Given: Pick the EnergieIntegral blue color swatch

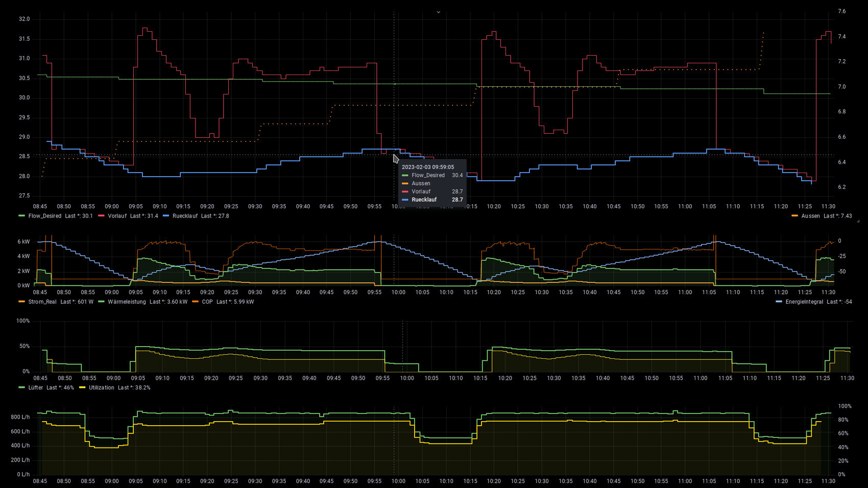Looking at the screenshot, I should tap(779, 302).
